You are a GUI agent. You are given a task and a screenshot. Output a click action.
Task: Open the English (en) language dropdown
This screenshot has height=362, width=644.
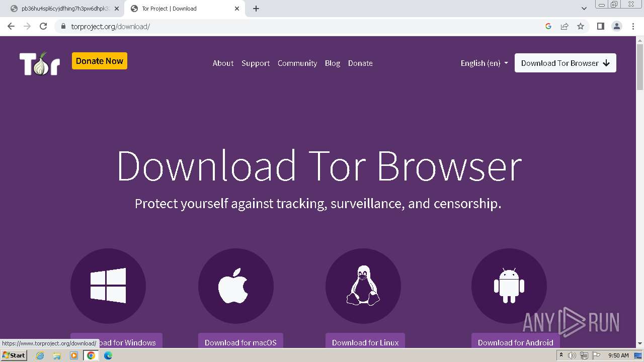(484, 63)
